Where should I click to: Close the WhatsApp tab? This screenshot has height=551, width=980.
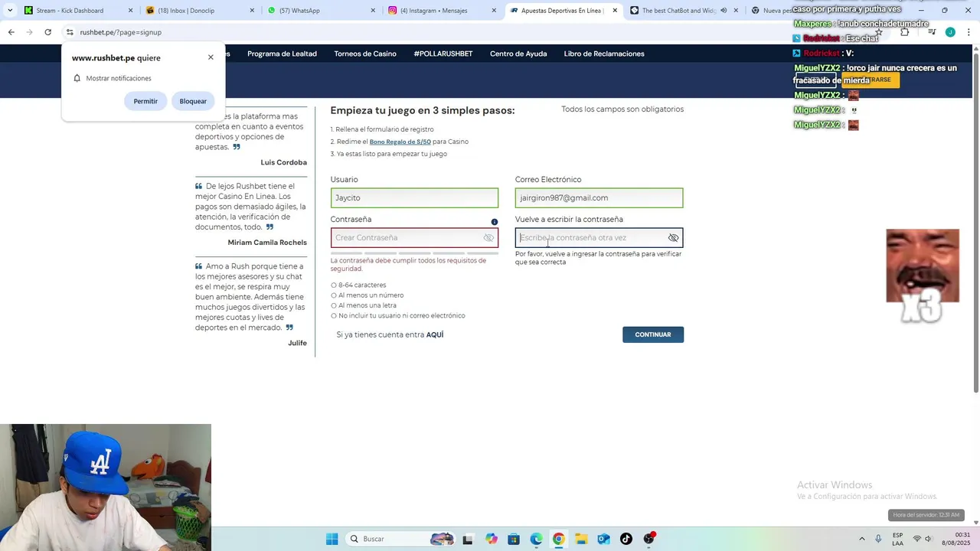(x=373, y=11)
